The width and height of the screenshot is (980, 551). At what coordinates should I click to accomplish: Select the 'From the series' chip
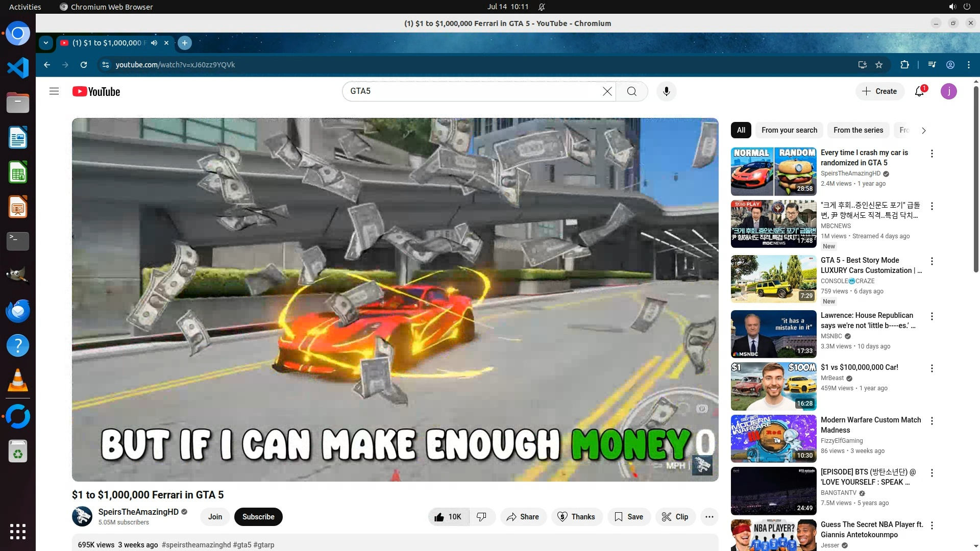coord(858,130)
